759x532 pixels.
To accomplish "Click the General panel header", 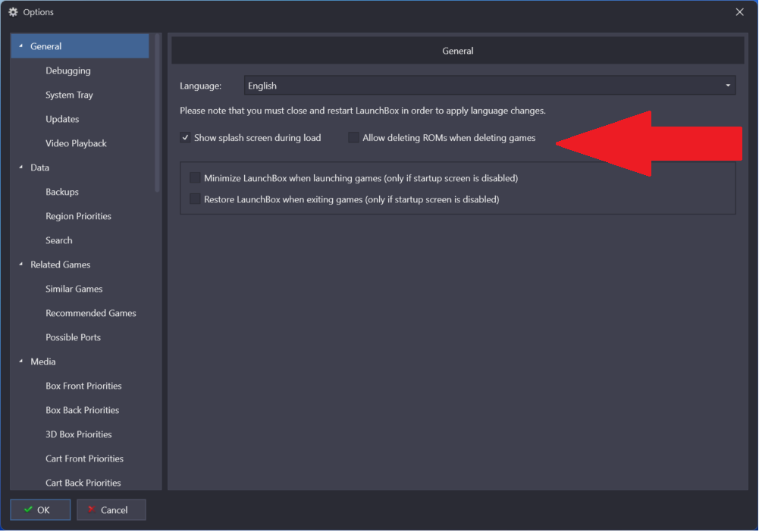I will (x=457, y=50).
